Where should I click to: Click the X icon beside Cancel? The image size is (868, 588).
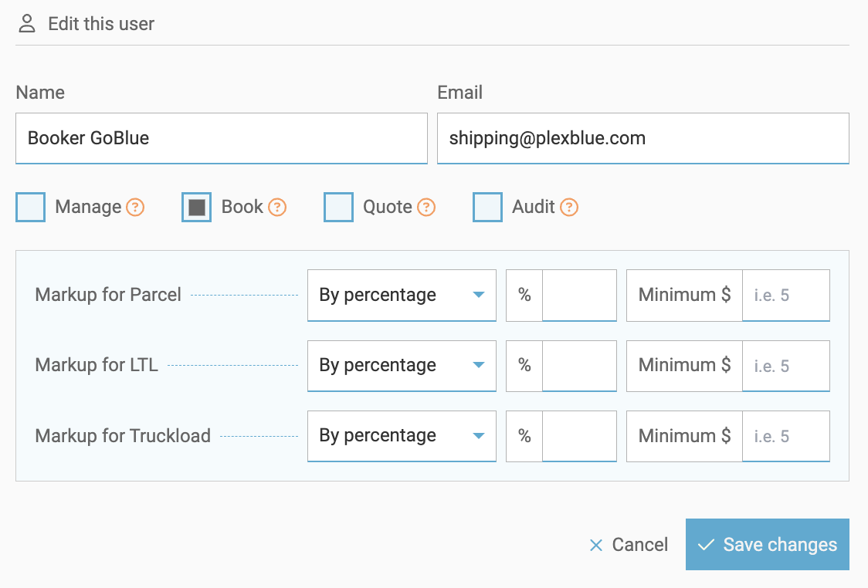tap(595, 545)
